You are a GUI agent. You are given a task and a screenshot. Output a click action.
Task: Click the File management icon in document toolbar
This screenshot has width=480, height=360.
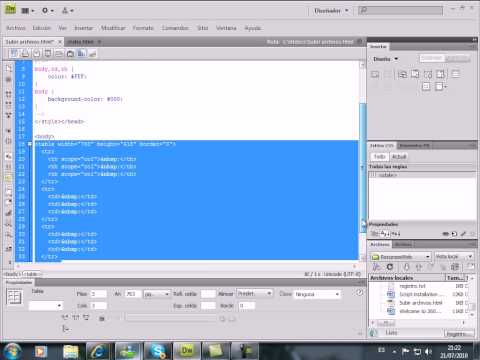tap(81, 53)
